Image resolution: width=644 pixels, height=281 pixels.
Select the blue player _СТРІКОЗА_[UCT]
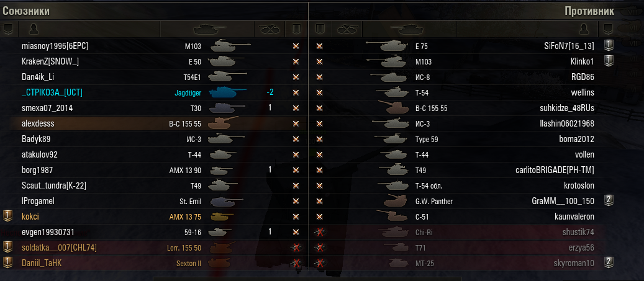52,92
